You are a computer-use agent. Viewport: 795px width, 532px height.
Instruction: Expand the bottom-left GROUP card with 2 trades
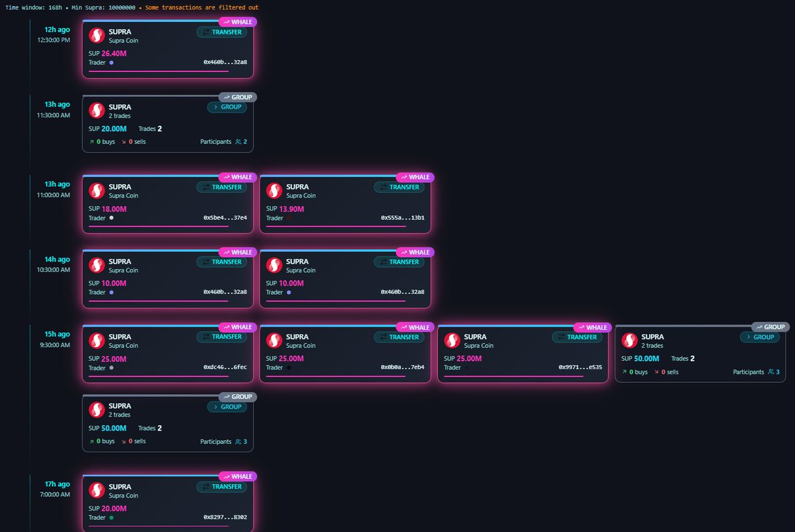(x=227, y=406)
